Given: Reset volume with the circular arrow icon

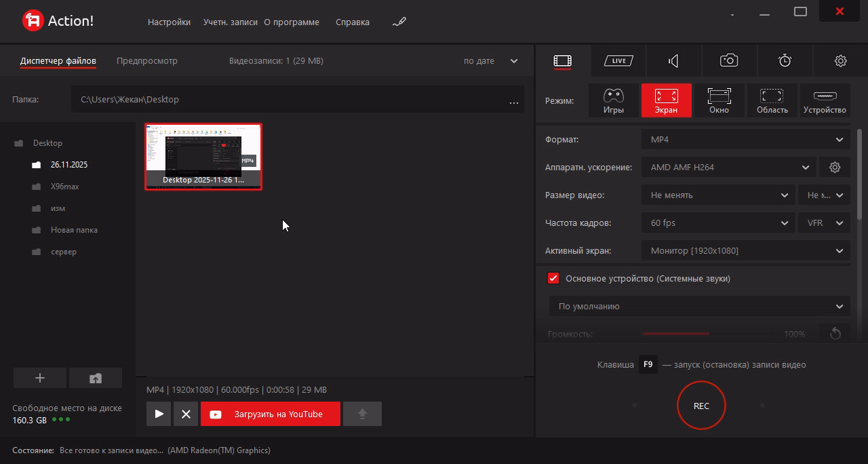Looking at the screenshot, I should tap(835, 334).
